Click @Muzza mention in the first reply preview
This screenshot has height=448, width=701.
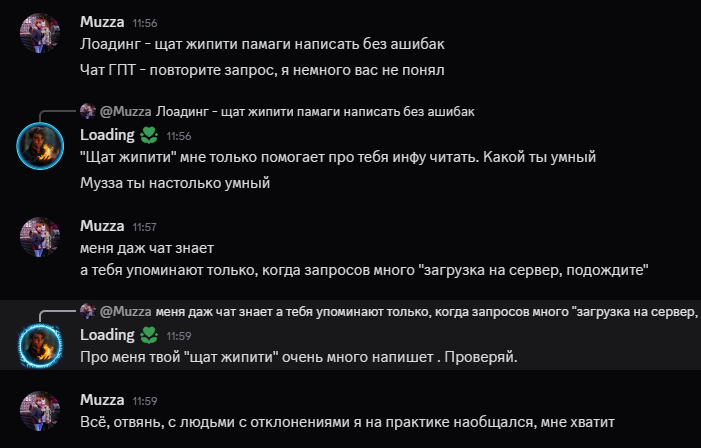[x=125, y=111]
